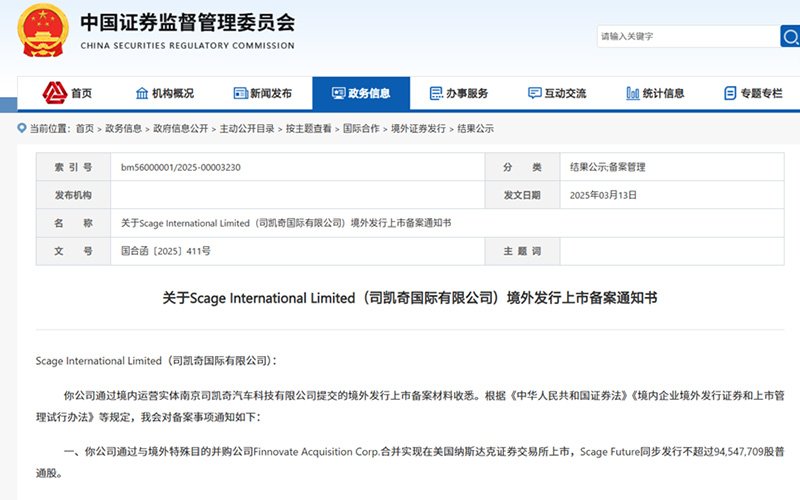Open the 首页 navigation tab
The image size is (800, 500).
tap(67, 93)
